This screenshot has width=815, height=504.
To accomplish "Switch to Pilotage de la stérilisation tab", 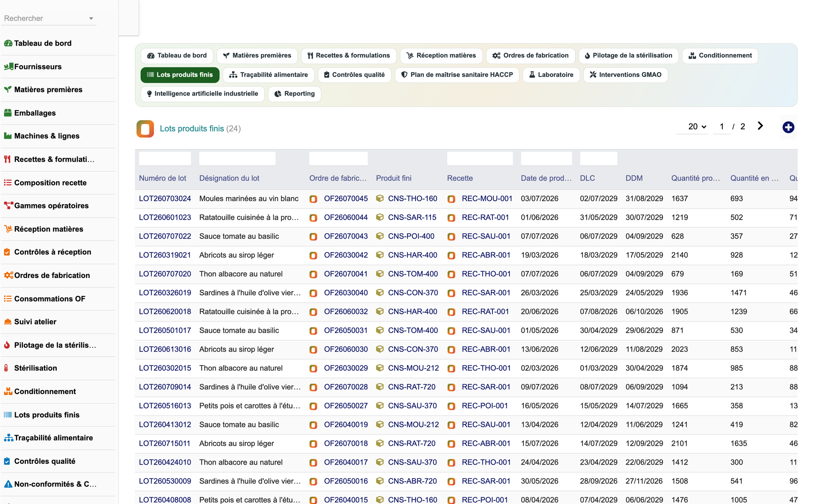I will (x=629, y=56).
